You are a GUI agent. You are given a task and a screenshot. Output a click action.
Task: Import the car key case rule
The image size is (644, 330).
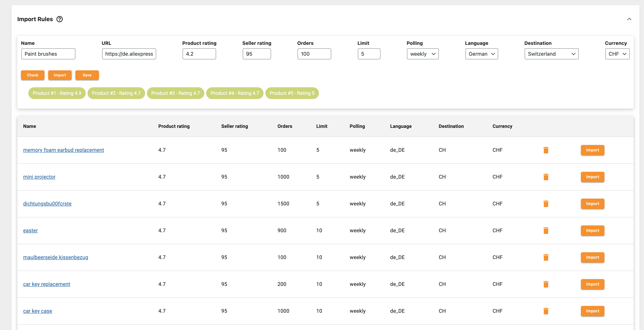pos(593,311)
